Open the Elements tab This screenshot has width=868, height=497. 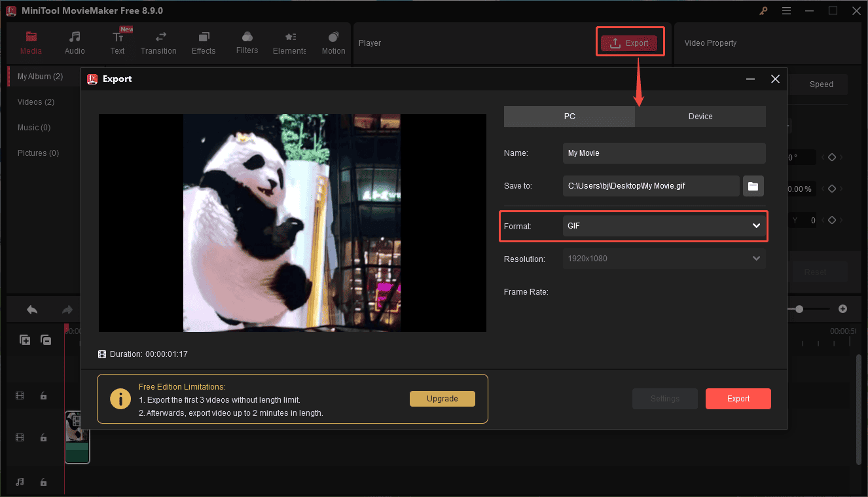click(x=289, y=43)
